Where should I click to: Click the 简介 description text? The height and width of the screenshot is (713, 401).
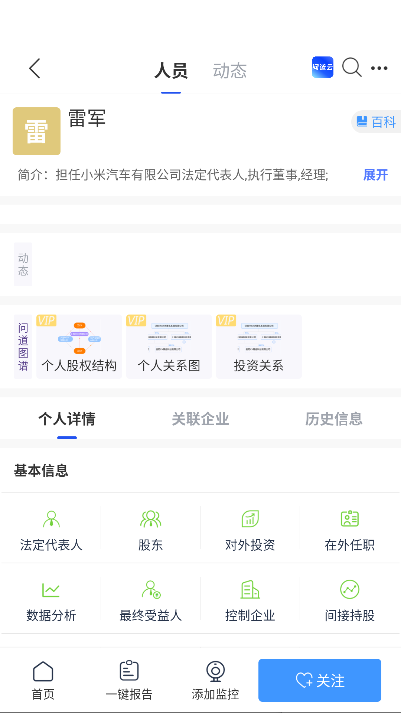pos(173,175)
